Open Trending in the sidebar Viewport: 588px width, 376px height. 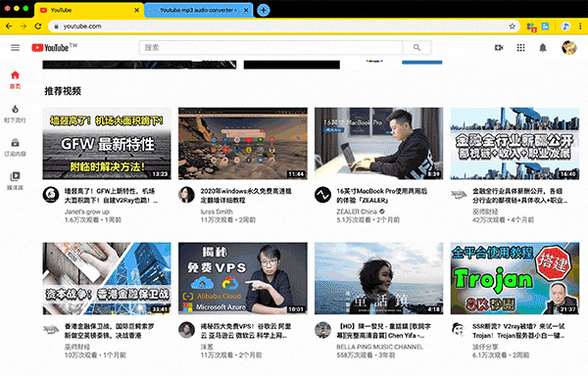15,114
